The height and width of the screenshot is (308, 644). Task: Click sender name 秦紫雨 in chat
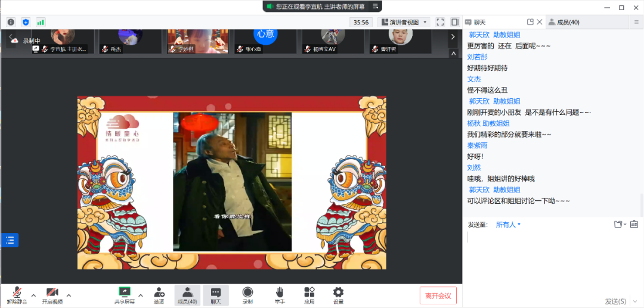click(x=477, y=145)
